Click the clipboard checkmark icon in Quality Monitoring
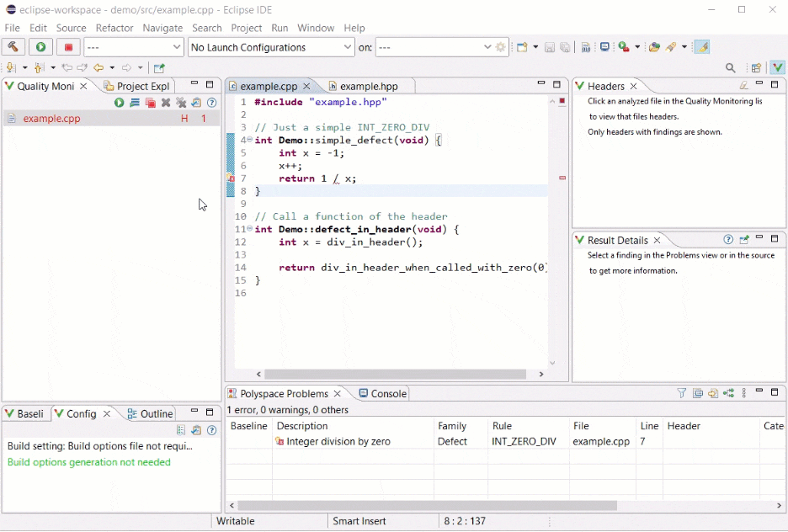 (x=198, y=103)
